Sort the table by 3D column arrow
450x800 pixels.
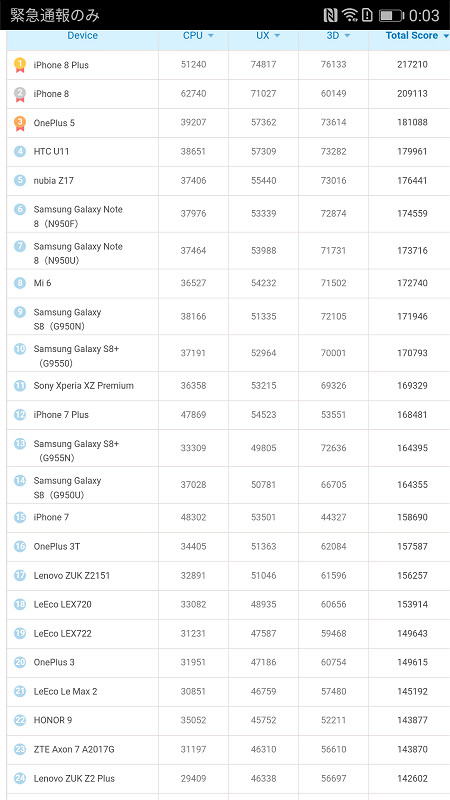[x=347, y=36]
